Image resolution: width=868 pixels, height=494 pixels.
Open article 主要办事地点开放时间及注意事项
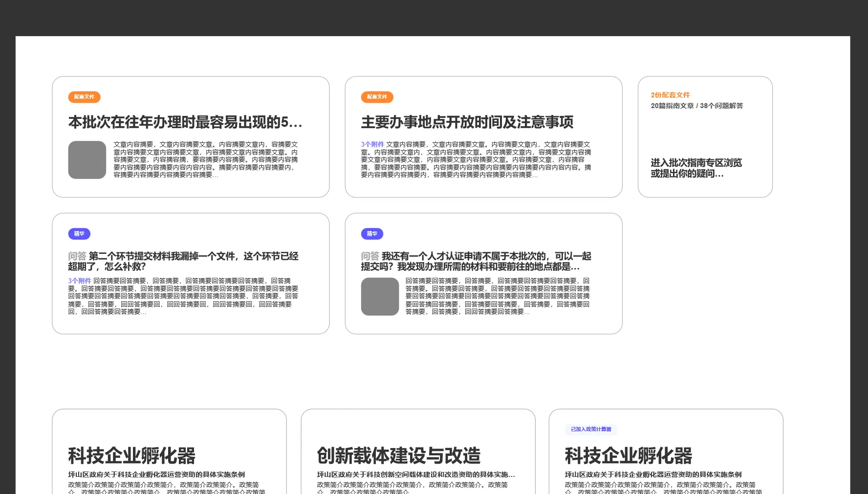467,122
